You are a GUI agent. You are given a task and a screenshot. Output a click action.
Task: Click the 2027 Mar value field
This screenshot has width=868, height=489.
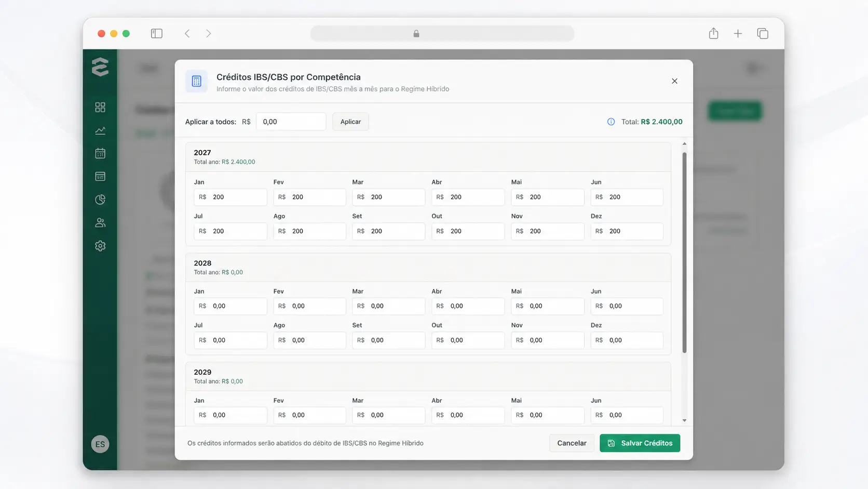388,197
